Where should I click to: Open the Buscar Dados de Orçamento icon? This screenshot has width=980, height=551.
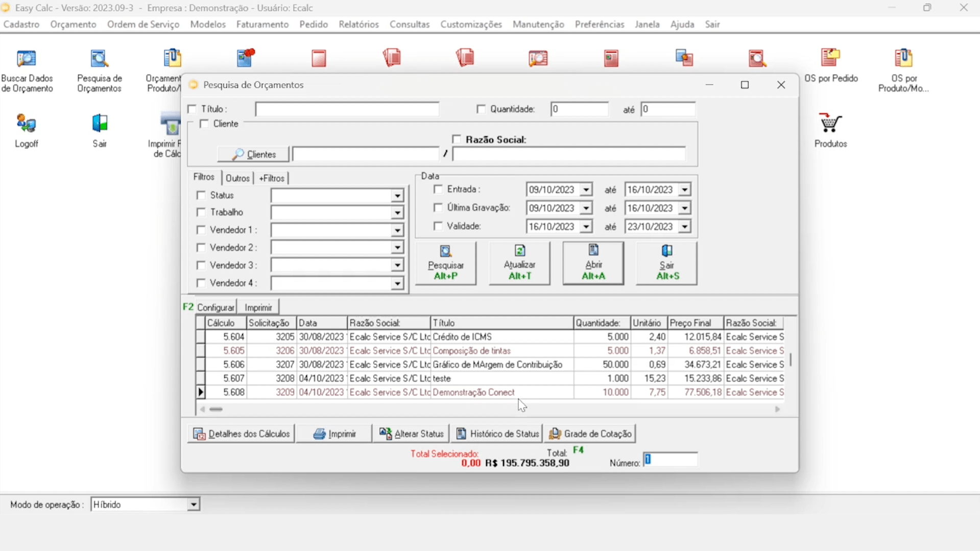click(x=27, y=59)
